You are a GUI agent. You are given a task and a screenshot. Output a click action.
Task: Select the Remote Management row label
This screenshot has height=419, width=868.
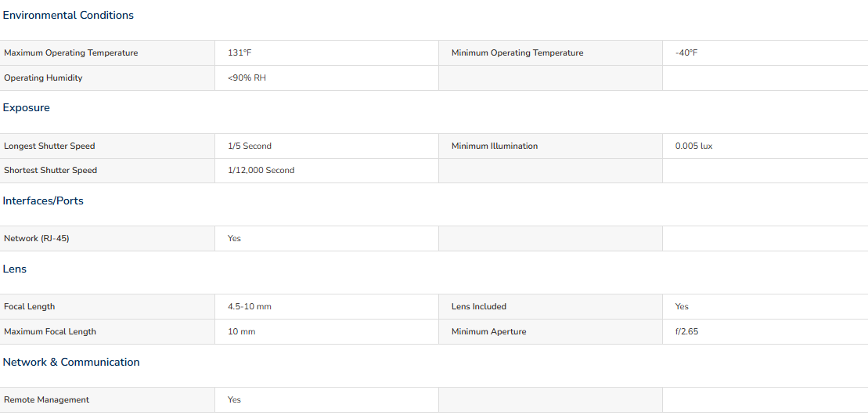coord(46,399)
